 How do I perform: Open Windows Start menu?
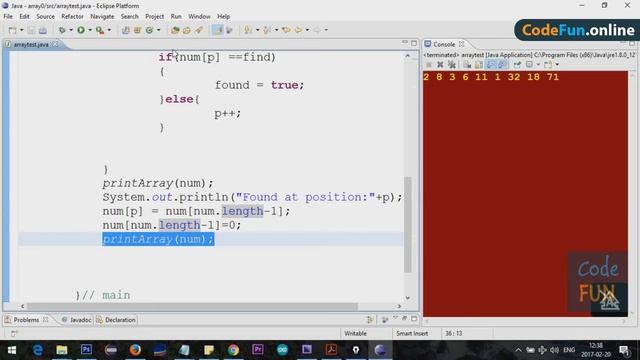coord(12,350)
